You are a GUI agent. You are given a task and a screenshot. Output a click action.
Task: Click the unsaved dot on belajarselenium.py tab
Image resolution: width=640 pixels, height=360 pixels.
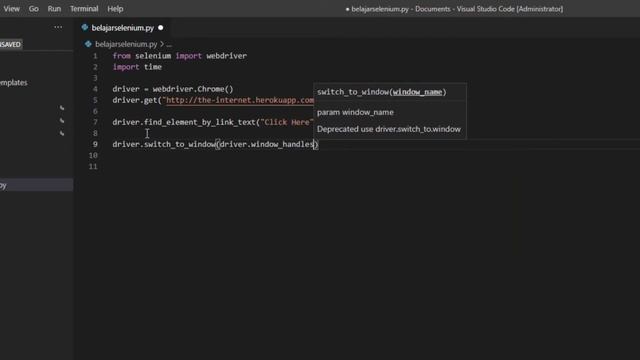[161, 28]
